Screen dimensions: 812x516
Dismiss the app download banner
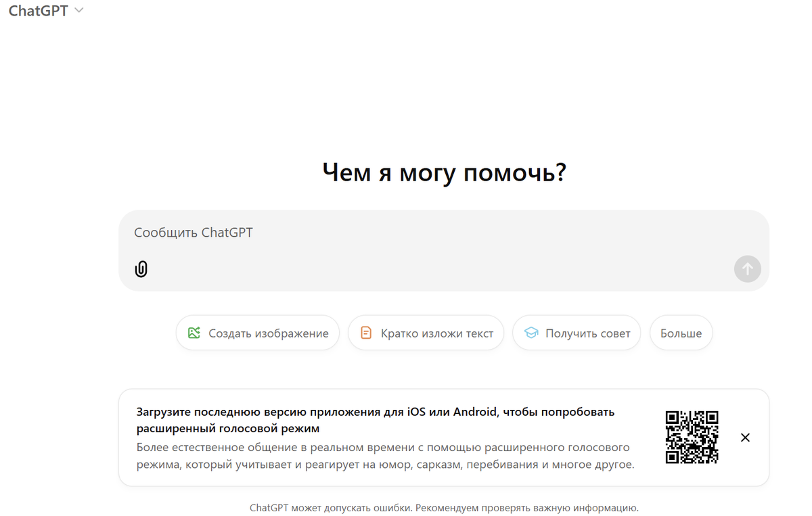[745, 438]
